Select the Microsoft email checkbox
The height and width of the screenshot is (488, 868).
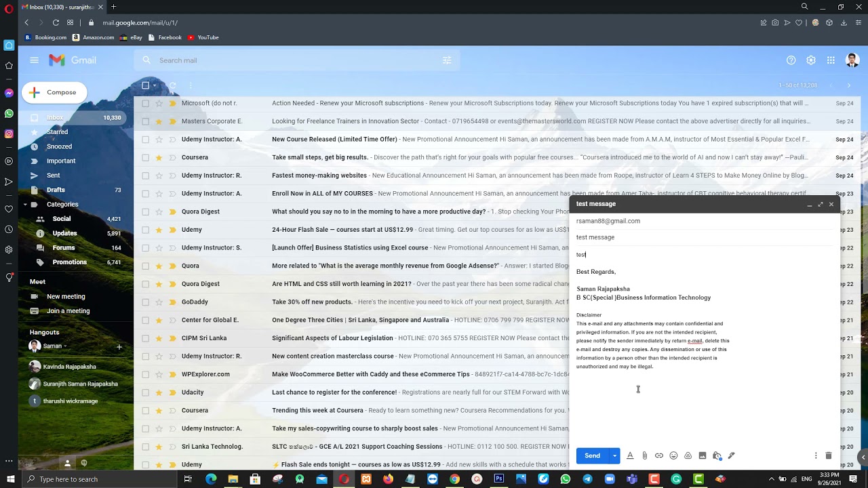(145, 103)
